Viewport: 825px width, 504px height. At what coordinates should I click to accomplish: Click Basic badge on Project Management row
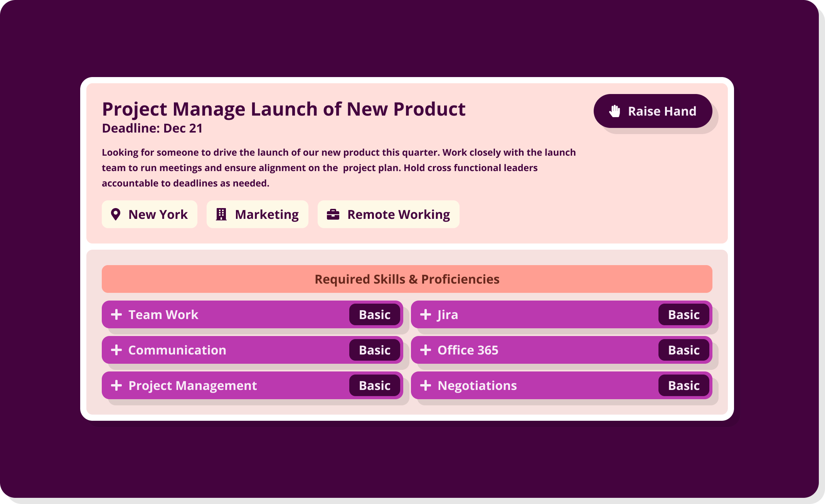(x=374, y=385)
